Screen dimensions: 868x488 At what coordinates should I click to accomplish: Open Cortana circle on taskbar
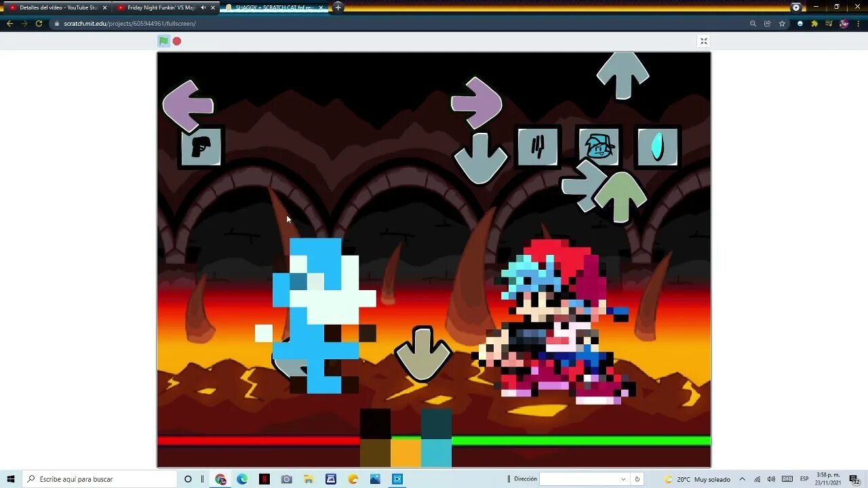188,479
